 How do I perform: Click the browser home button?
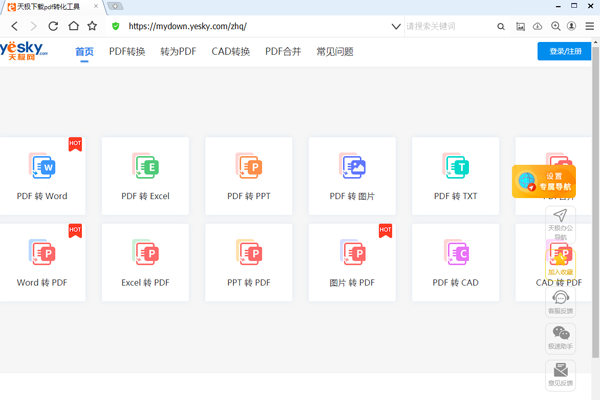click(x=73, y=25)
